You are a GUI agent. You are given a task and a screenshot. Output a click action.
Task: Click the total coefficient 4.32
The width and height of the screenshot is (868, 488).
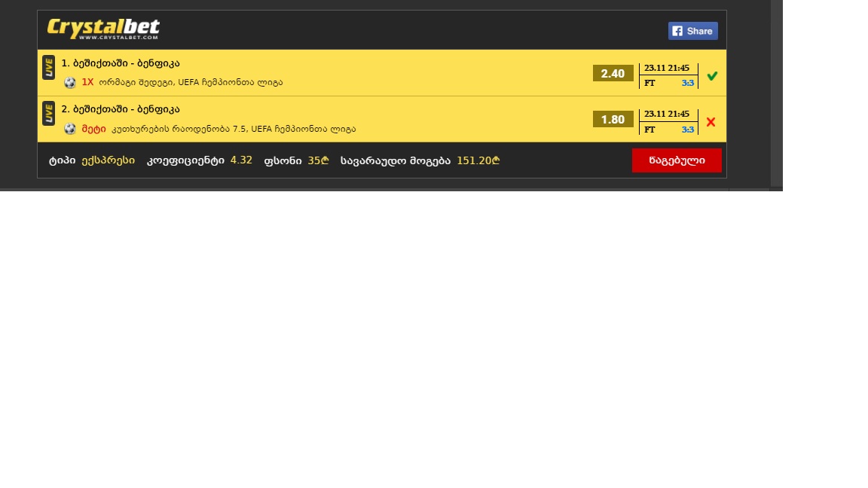pyautogui.click(x=241, y=160)
